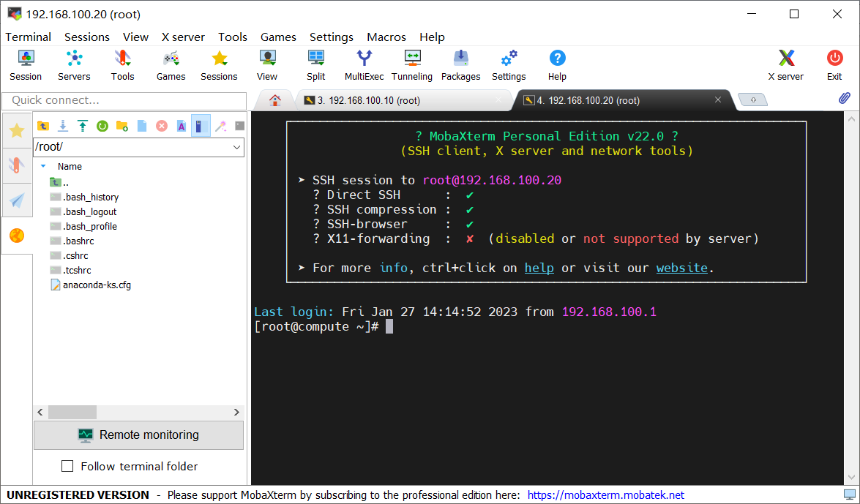860x504 pixels.
Task: Open the X server menu
Action: pos(183,37)
